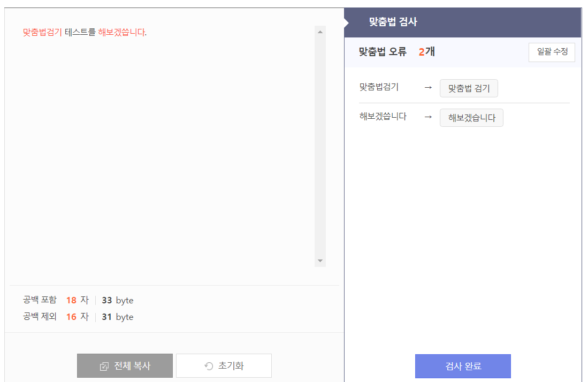Click the scrollbar up arrow
This screenshot has height=382, width=588.
point(320,30)
